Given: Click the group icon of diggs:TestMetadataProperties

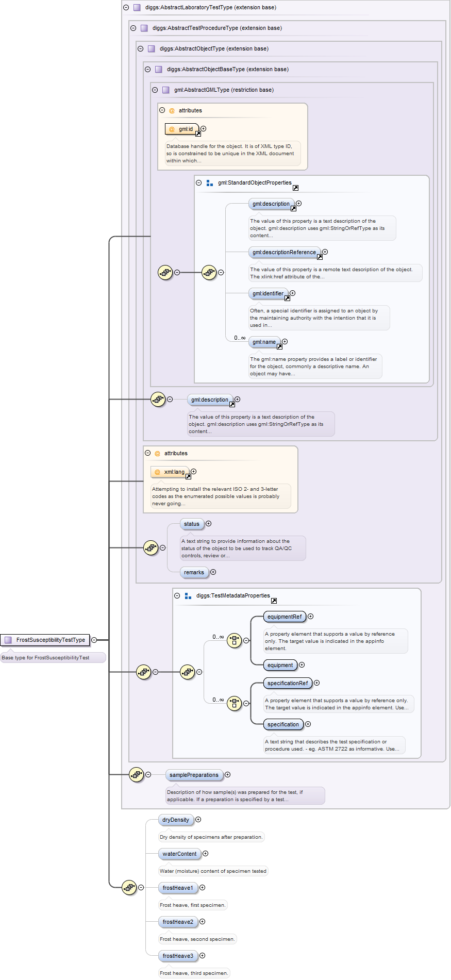Looking at the screenshot, I should (x=188, y=596).
